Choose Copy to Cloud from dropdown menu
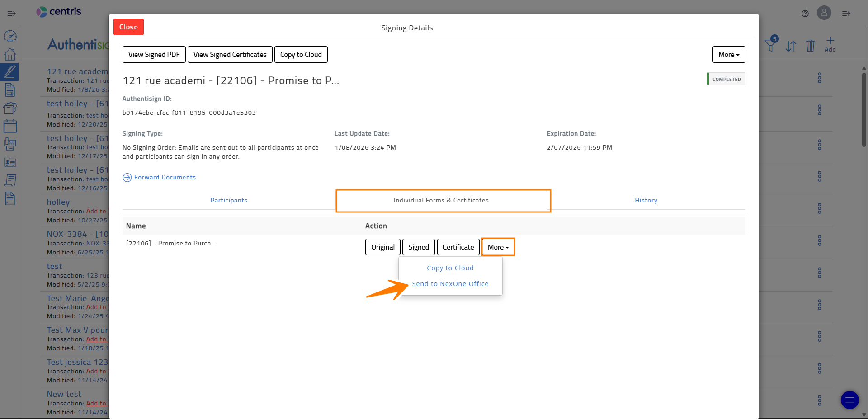 point(450,268)
